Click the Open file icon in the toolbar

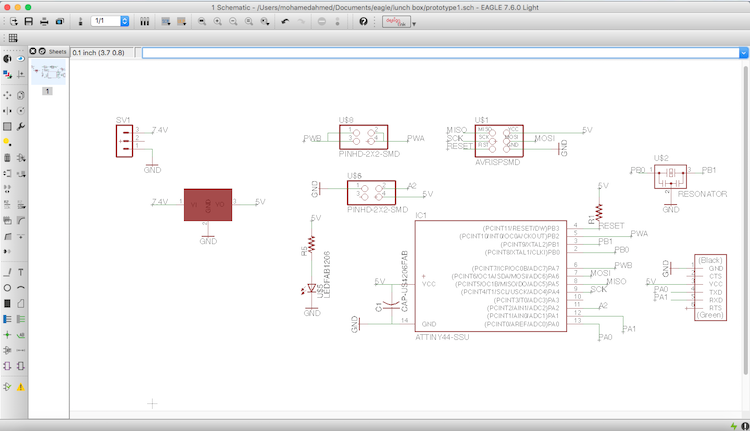tap(13, 22)
